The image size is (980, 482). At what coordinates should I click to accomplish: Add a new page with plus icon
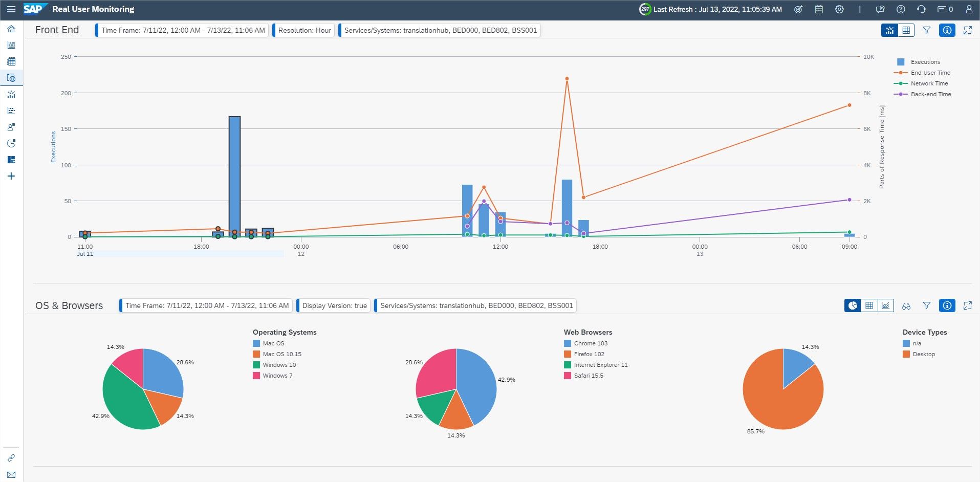coord(11,176)
